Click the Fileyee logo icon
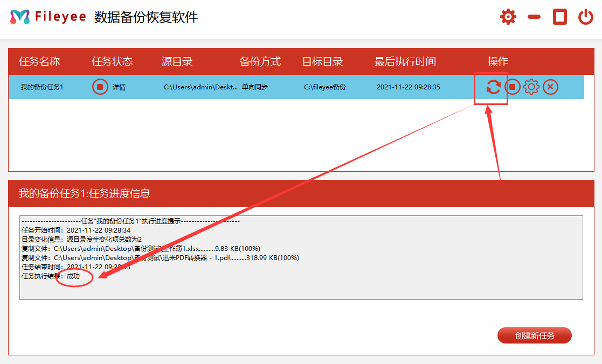The width and height of the screenshot is (602, 364). (x=20, y=17)
